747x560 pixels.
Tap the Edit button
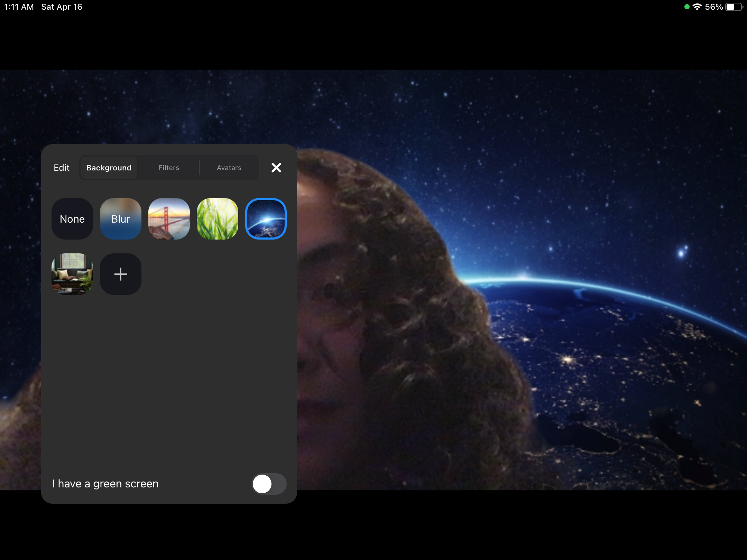(x=62, y=168)
